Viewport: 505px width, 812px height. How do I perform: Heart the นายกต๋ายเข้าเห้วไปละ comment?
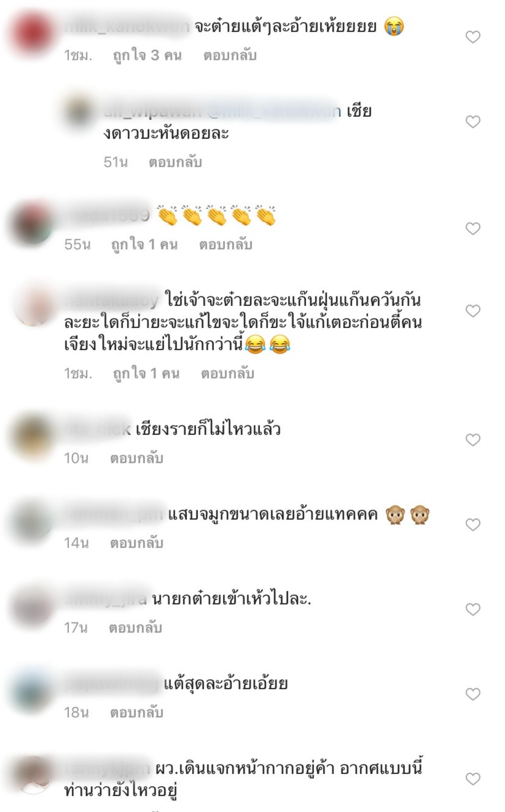click(473, 609)
